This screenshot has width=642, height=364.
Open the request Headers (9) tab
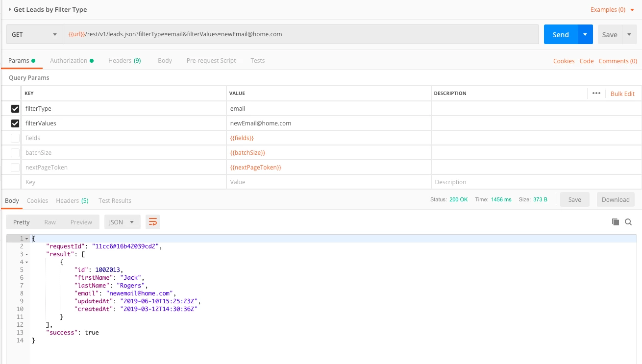tap(124, 61)
